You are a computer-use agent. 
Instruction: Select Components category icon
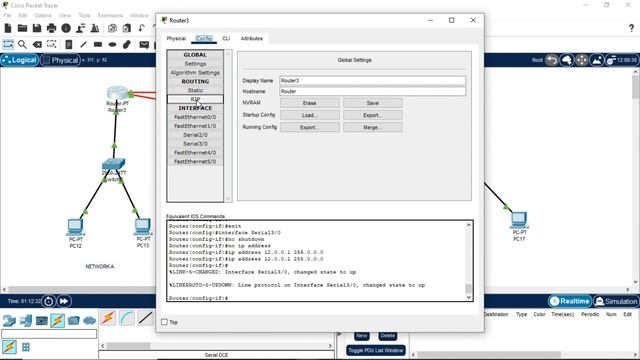click(42, 320)
